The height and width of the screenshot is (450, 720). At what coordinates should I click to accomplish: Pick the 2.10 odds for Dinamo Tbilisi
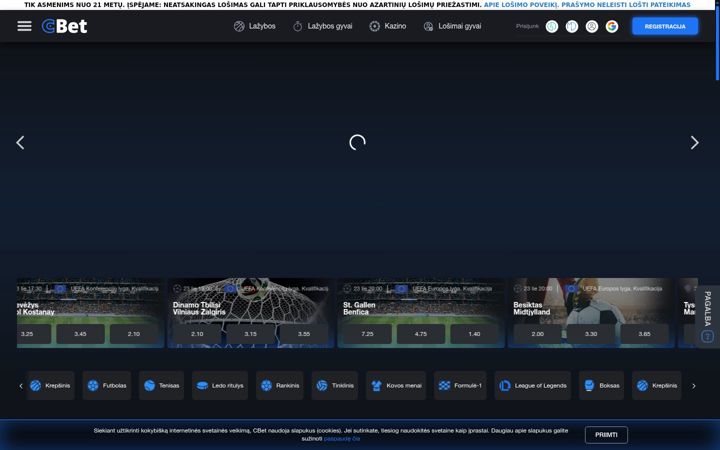click(x=197, y=334)
